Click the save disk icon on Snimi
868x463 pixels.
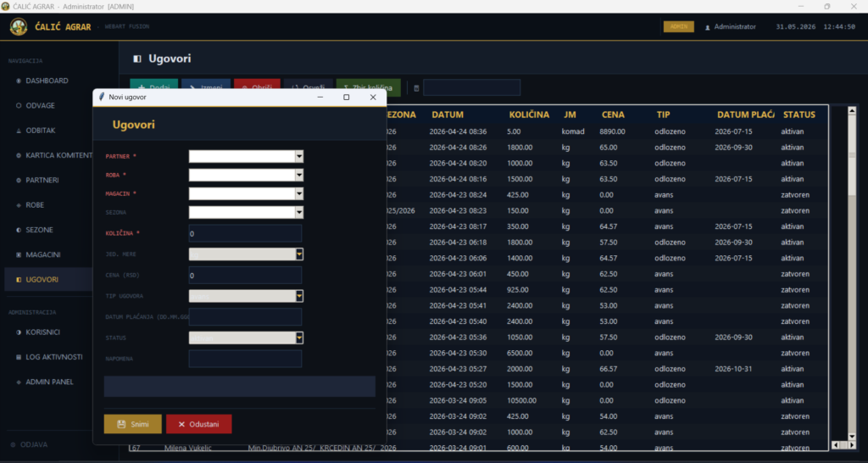pos(122,424)
